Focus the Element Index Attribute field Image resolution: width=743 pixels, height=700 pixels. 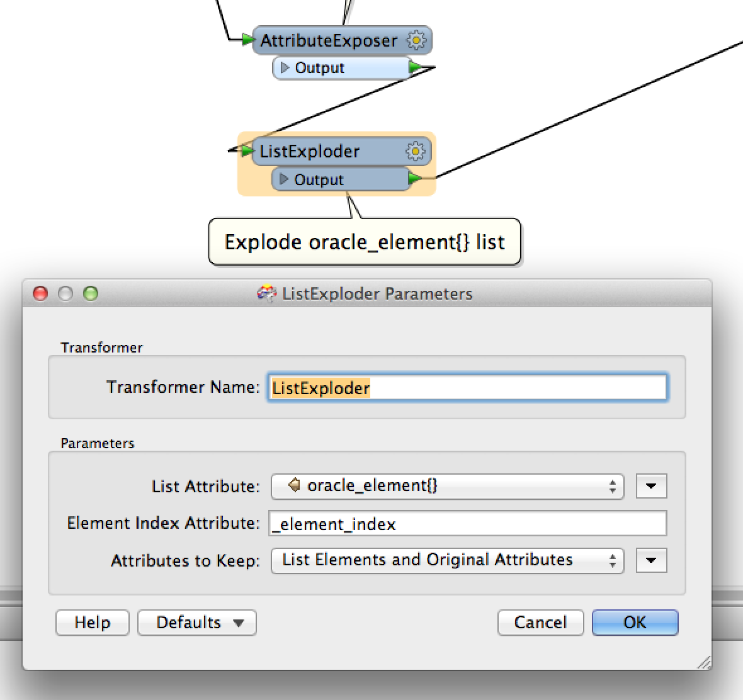coord(468,523)
